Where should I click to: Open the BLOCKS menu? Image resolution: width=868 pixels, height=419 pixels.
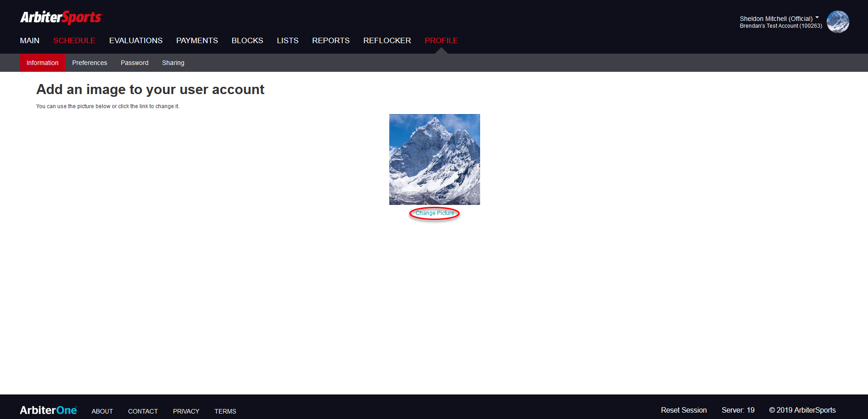click(x=248, y=40)
